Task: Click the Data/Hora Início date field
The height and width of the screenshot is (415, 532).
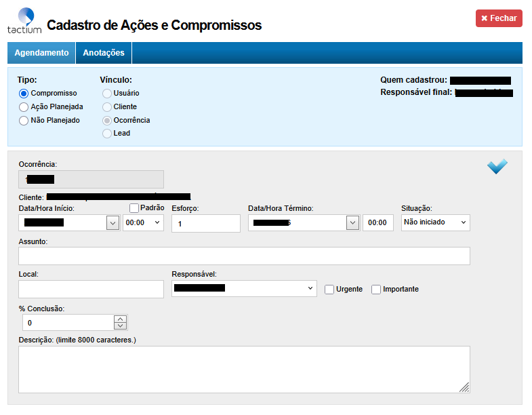Action: pyautogui.click(x=63, y=223)
